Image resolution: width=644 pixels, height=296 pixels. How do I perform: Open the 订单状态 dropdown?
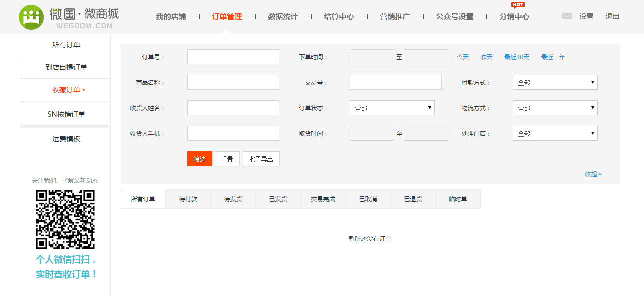pos(392,108)
